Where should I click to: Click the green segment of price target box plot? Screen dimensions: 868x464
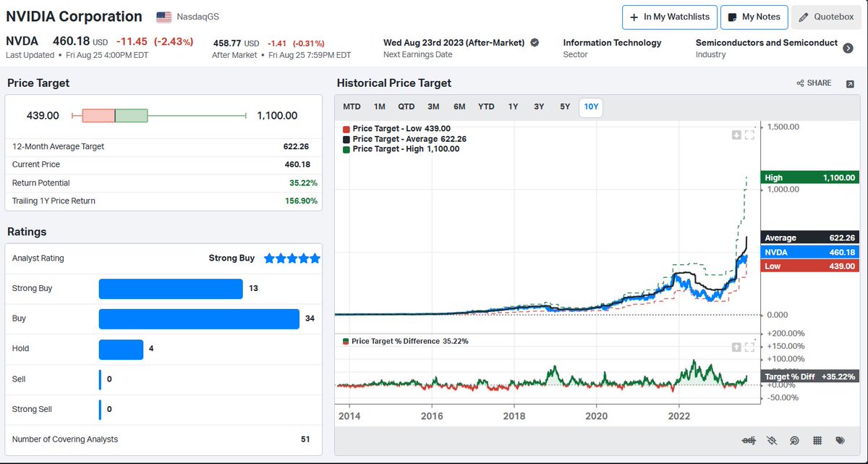click(131, 116)
